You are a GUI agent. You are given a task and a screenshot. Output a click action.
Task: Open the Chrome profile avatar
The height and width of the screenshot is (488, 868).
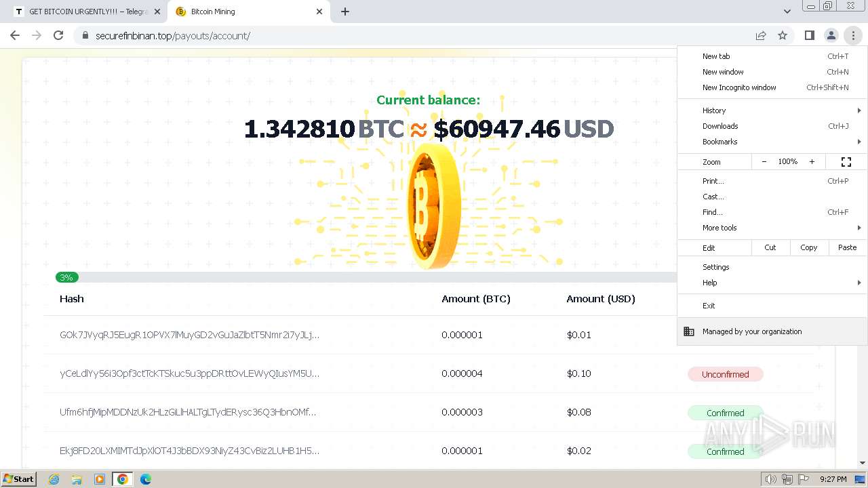tap(831, 35)
